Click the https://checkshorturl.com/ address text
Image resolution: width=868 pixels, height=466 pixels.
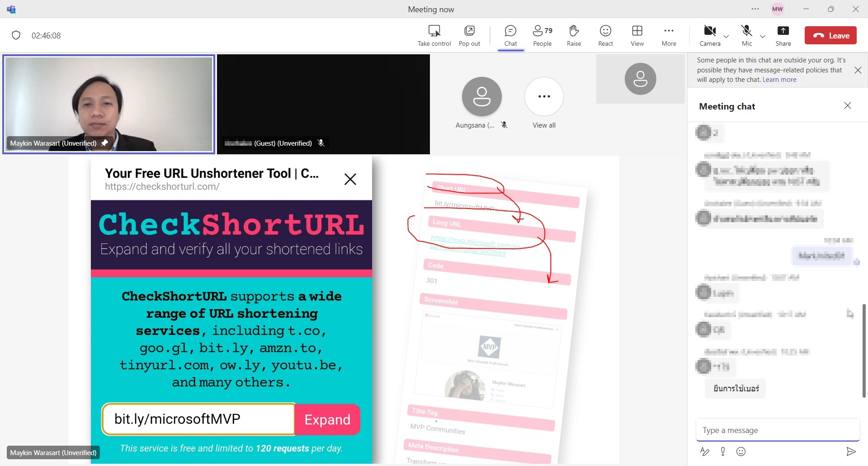(162, 186)
